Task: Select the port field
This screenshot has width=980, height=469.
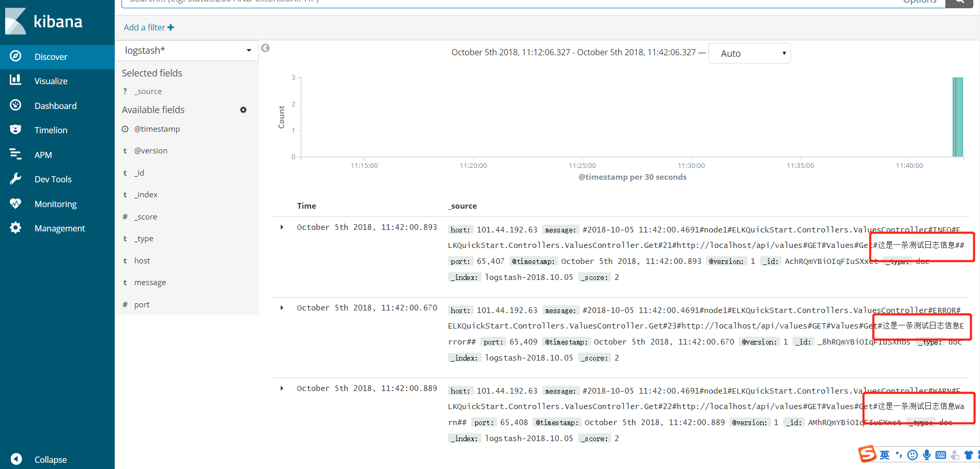Action: pos(142,305)
